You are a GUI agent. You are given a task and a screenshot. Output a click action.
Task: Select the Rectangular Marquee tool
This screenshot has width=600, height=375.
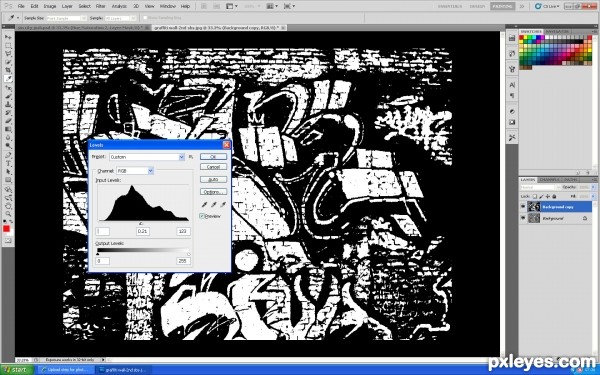(8, 46)
